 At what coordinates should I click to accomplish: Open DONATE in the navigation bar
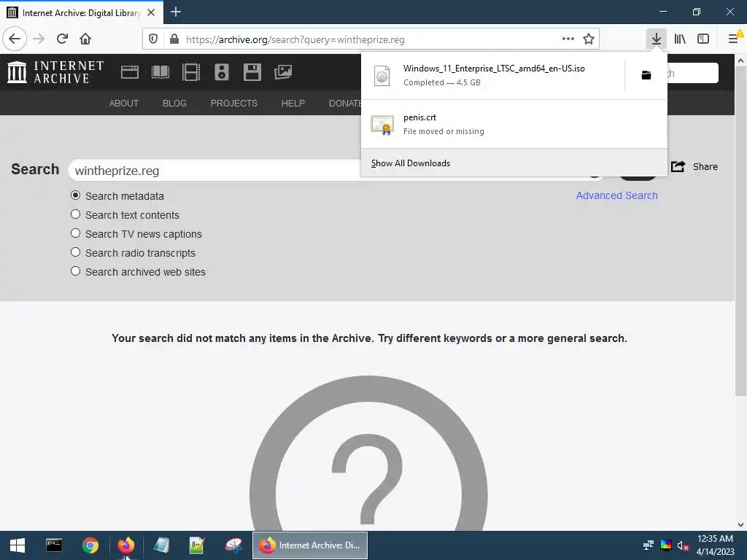[345, 104]
